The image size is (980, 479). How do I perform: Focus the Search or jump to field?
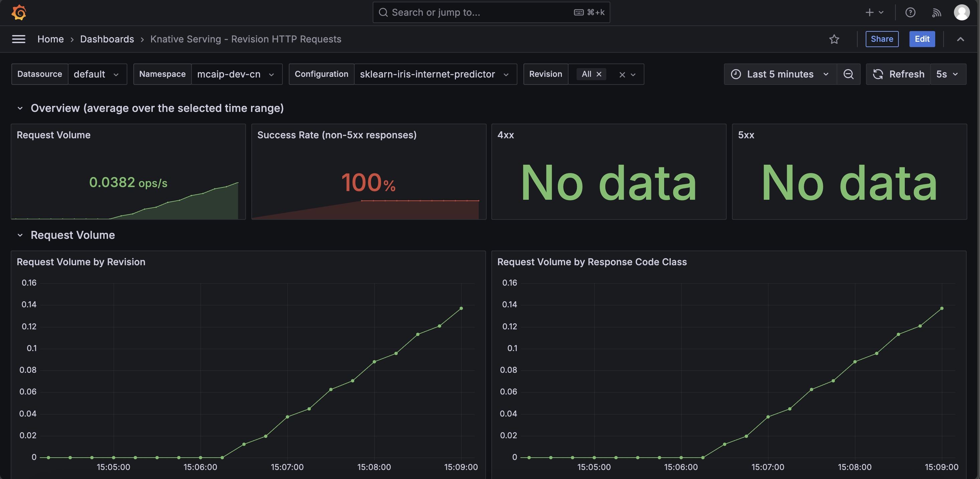coord(491,13)
